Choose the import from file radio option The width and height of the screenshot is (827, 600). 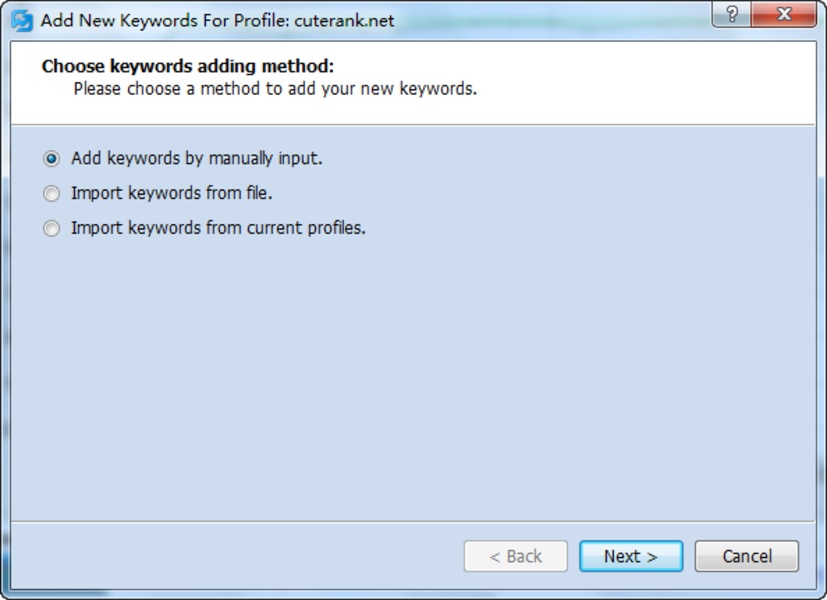click(x=51, y=193)
